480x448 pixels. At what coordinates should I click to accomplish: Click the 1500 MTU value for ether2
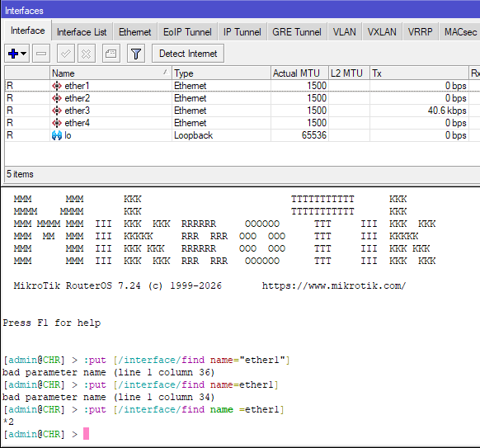317,98
